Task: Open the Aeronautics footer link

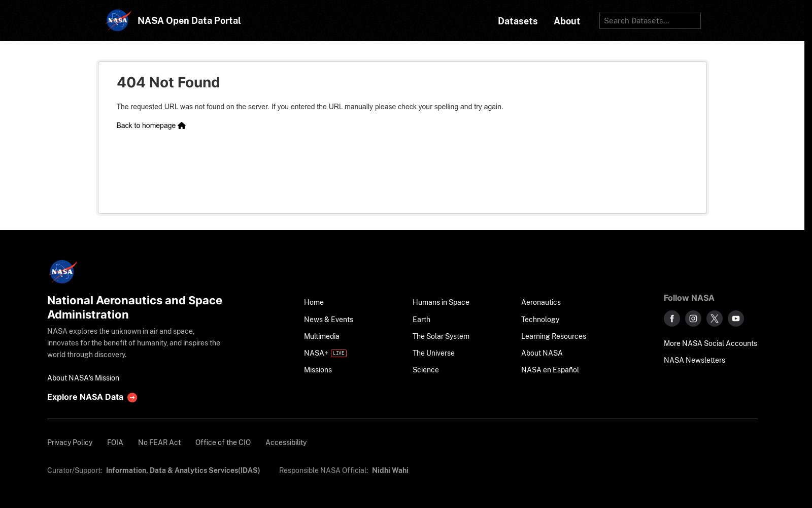Action: [x=541, y=302]
